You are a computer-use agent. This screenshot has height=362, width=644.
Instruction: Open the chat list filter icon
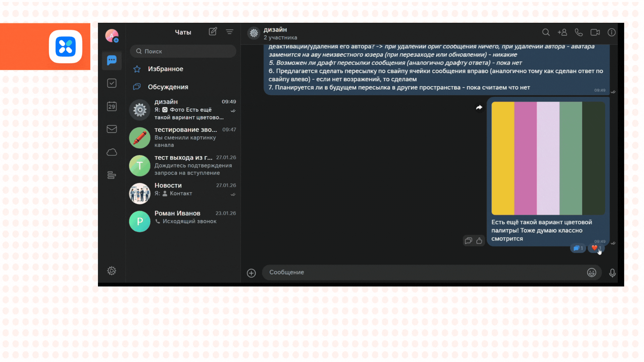229,32
